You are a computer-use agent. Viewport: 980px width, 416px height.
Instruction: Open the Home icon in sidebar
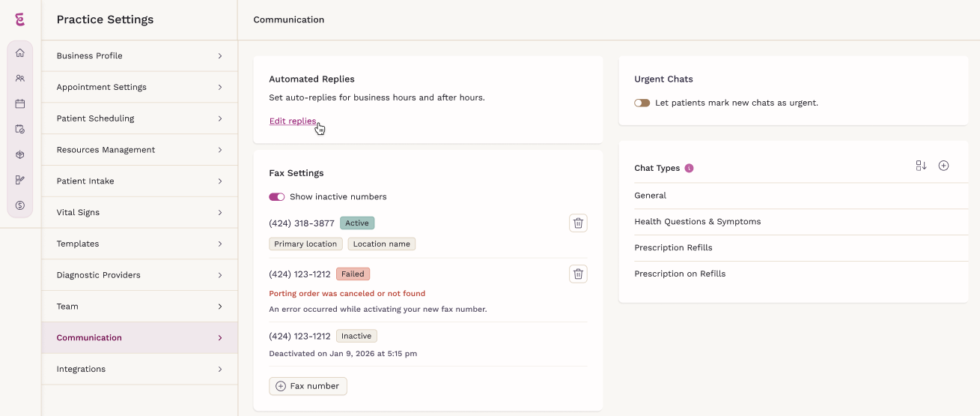click(20, 52)
